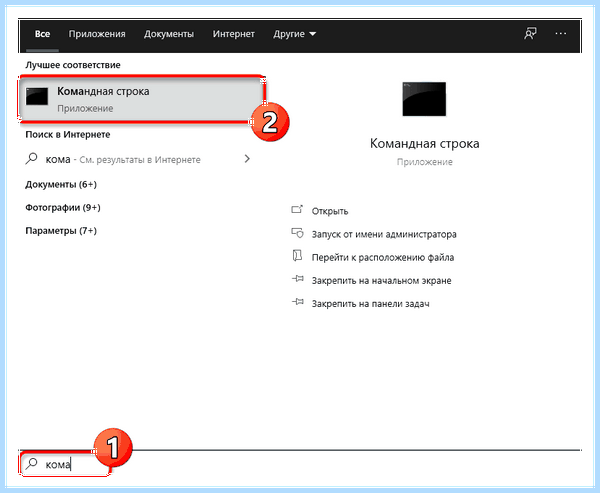The height and width of the screenshot is (493, 600).
Task: Select Перейти к расположению файла
Action: 383,258
